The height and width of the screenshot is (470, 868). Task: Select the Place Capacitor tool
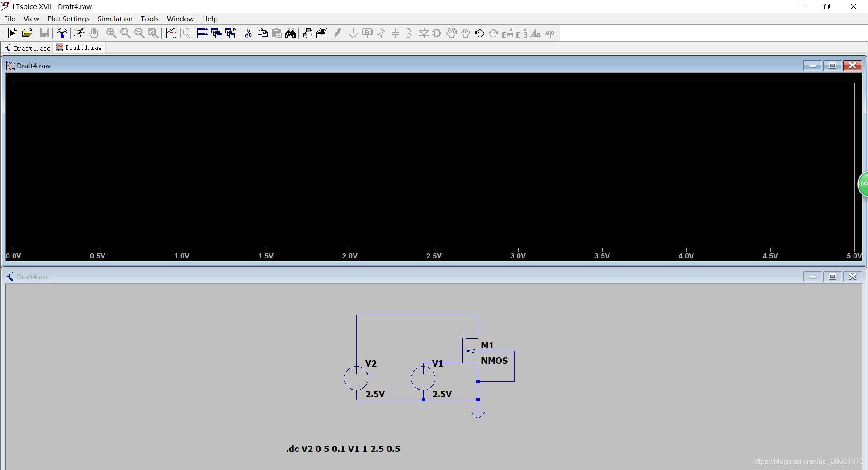[x=395, y=33]
